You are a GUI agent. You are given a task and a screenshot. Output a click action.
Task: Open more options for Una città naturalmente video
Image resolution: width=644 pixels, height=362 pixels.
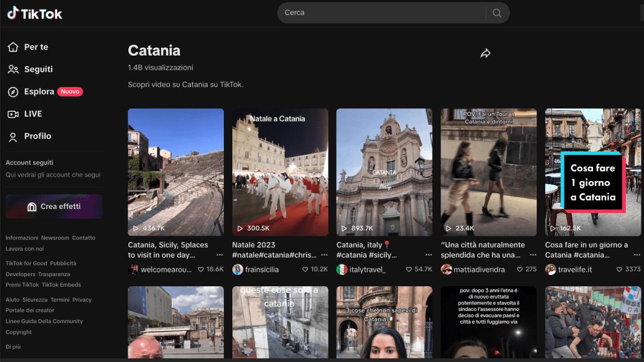coord(533,255)
